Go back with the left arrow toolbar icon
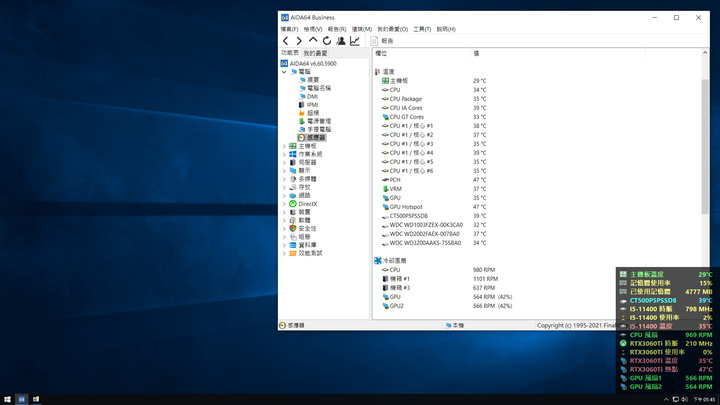Screen dimensions: 720x405 click(x=286, y=41)
